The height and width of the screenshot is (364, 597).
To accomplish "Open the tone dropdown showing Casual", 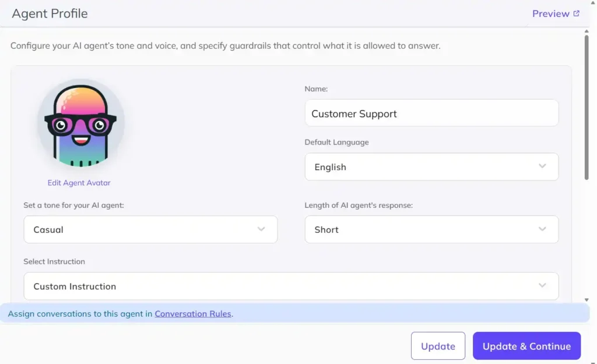I will coord(150,229).
